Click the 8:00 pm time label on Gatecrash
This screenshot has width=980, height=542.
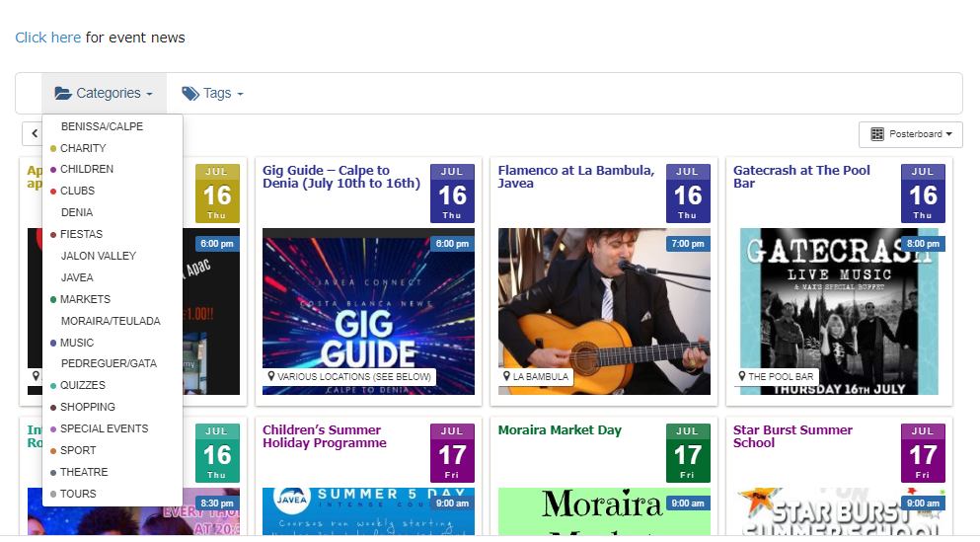click(x=923, y=244)
